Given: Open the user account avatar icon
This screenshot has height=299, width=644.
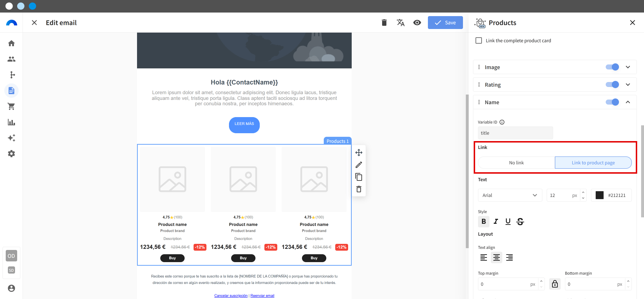Looking at the screenshot, I should click(x=11, y=288).
